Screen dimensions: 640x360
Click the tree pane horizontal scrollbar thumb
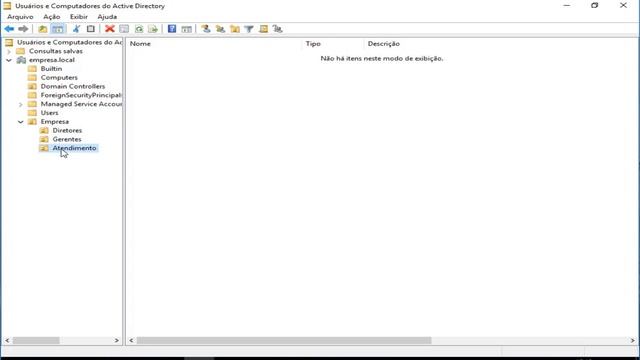[x=36, y=340]
